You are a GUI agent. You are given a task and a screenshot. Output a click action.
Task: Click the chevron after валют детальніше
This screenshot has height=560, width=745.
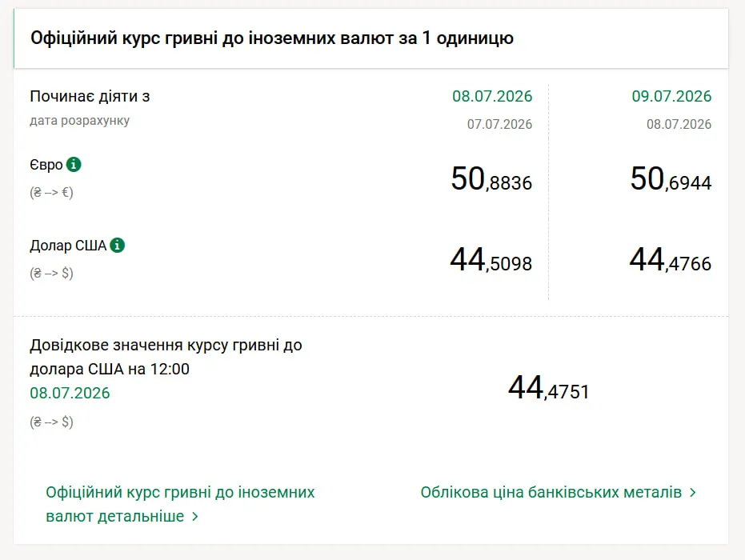tap(194, 517)
